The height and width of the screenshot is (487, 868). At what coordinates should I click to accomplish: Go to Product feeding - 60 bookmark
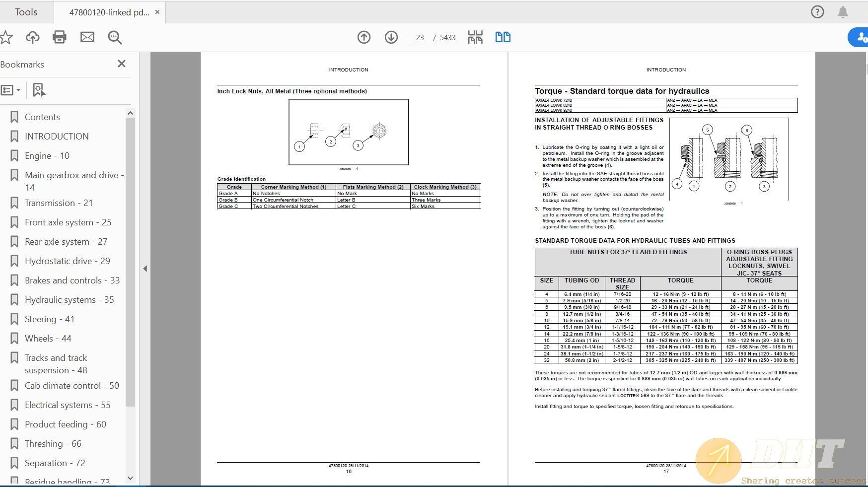(x=66, y=424)
